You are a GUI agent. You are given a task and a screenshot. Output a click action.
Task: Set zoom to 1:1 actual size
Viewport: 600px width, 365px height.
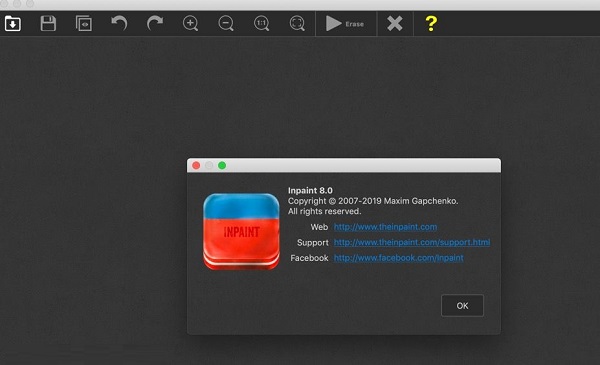[261, 23]
